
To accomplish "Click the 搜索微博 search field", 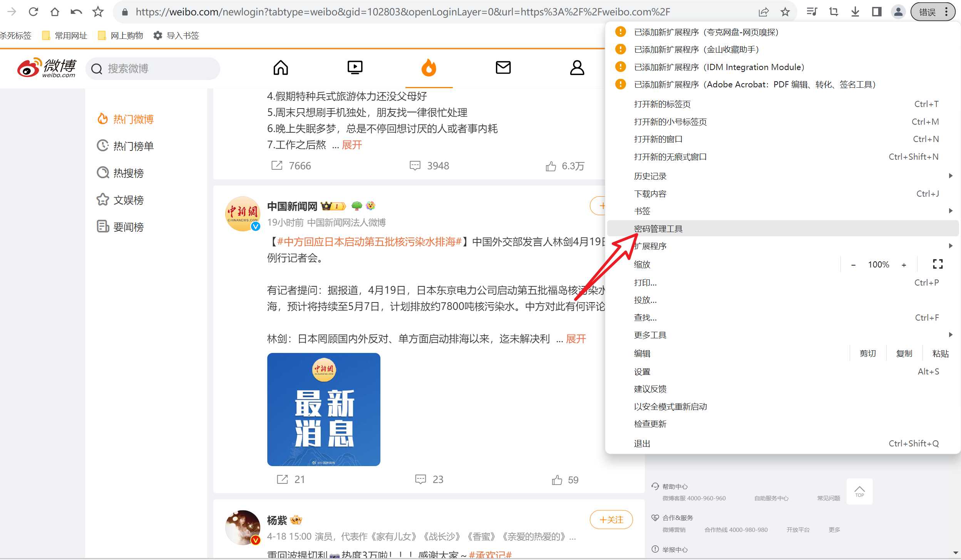I will 153,69.
